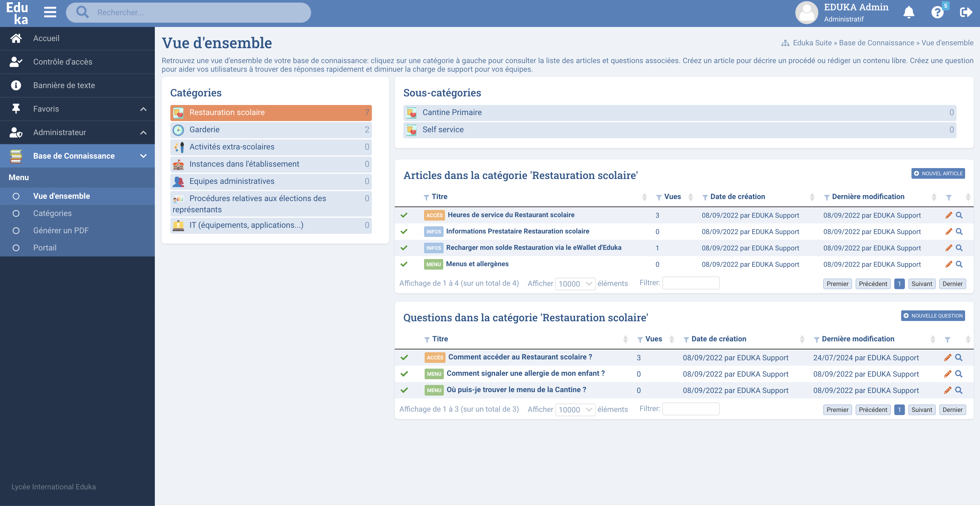Click the EDUKA Admin avatar
Viewport: 980px width, 506px height.
[806, 13]
